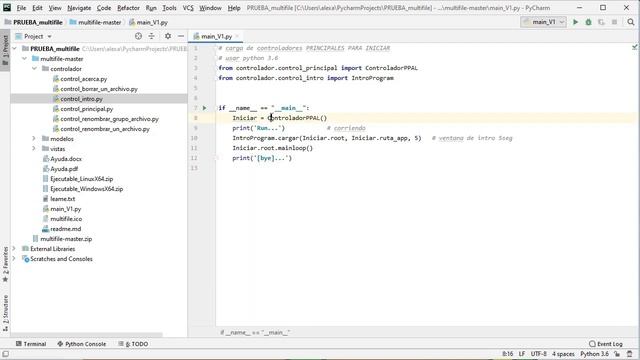Expand External Libraries node
The image size is (640, 360).
coord(15,249)
